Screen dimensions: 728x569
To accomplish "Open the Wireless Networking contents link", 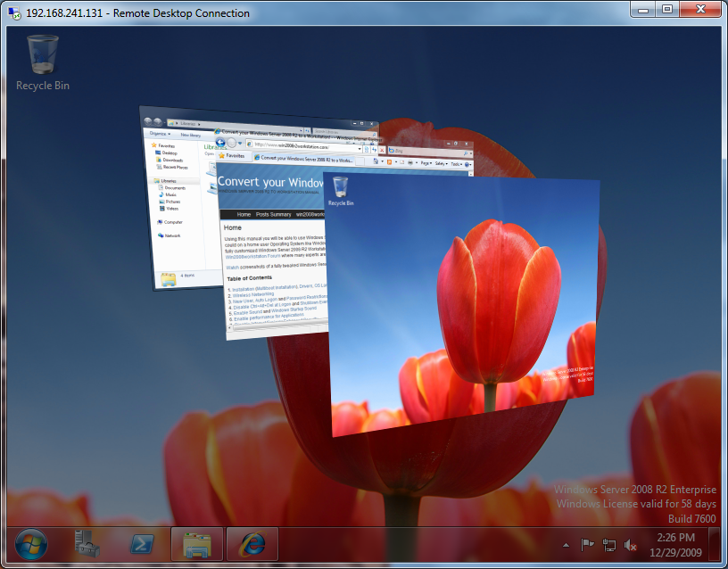I will [253, 294].
